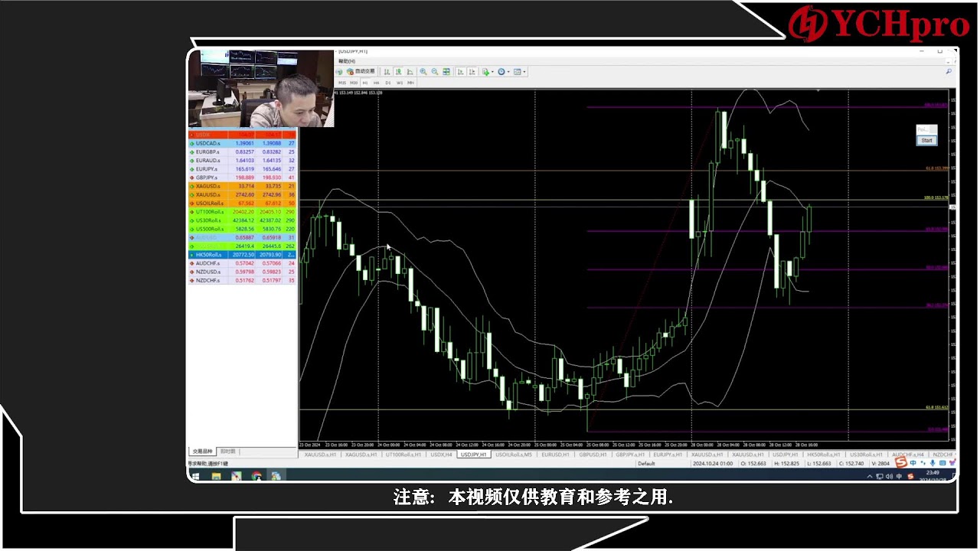980x551 pixels.
Task: Switch to the M30 timeframe
Action: (x=354, y=83)
